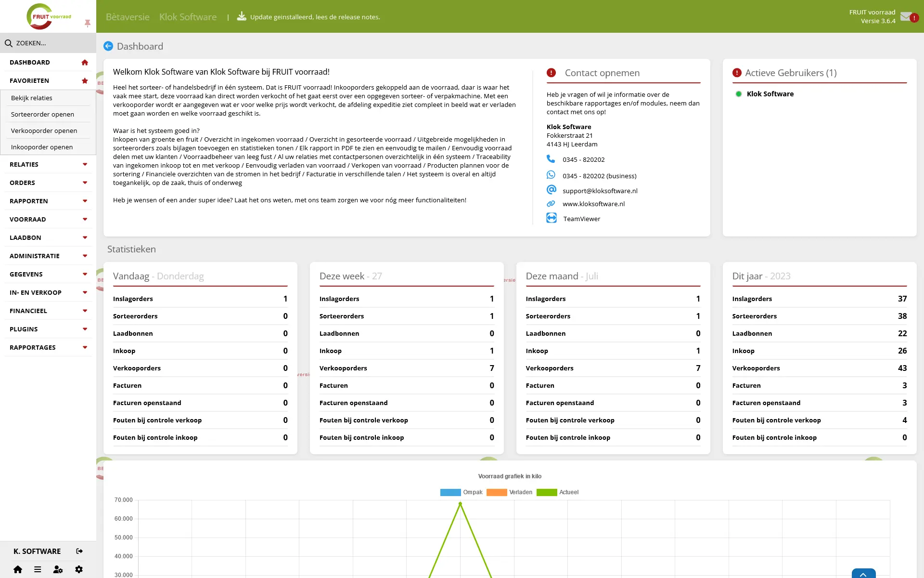
Task: Click the Klok Software header link
Action: [x=188, y=17]
